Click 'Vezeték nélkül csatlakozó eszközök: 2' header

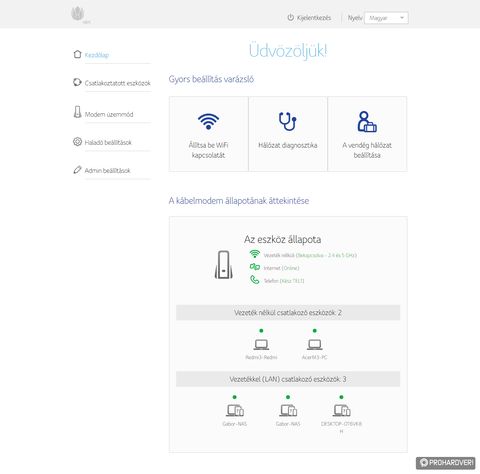click(x=288, y=313)
